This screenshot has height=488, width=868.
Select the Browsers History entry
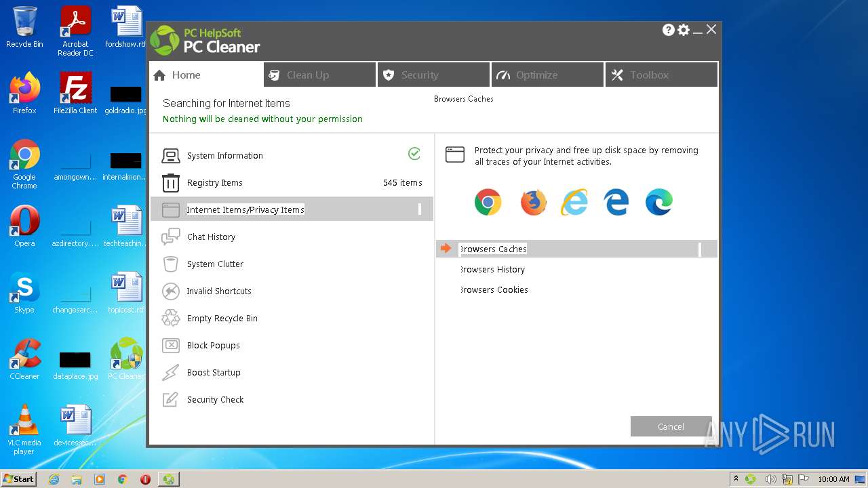pos(492,270)
